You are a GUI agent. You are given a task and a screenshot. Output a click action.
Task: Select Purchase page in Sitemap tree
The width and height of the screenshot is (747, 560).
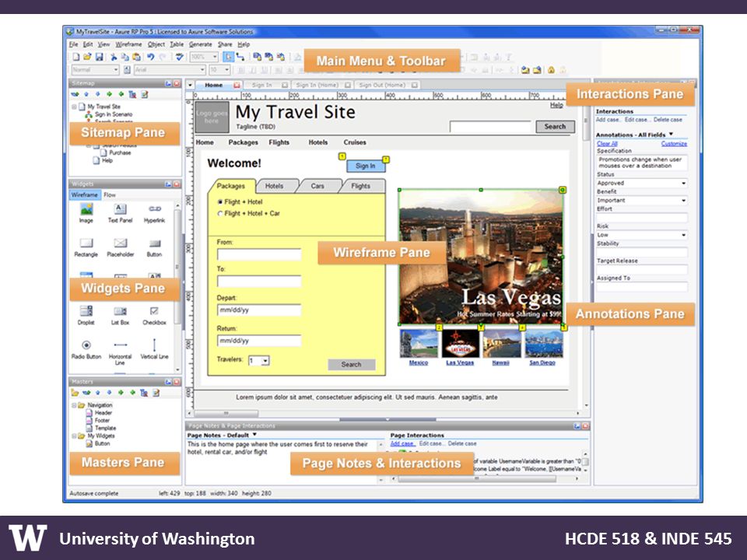(x=120, y=153)
